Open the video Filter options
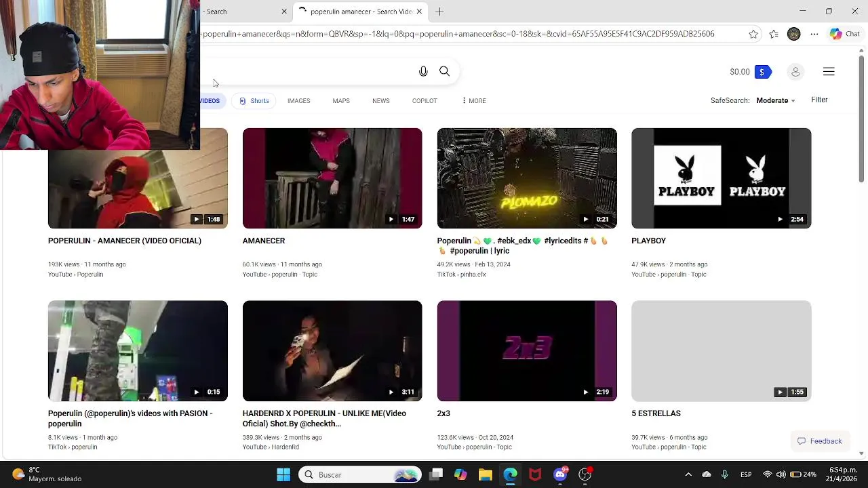 pyautogui.click(x=819, y=100)
